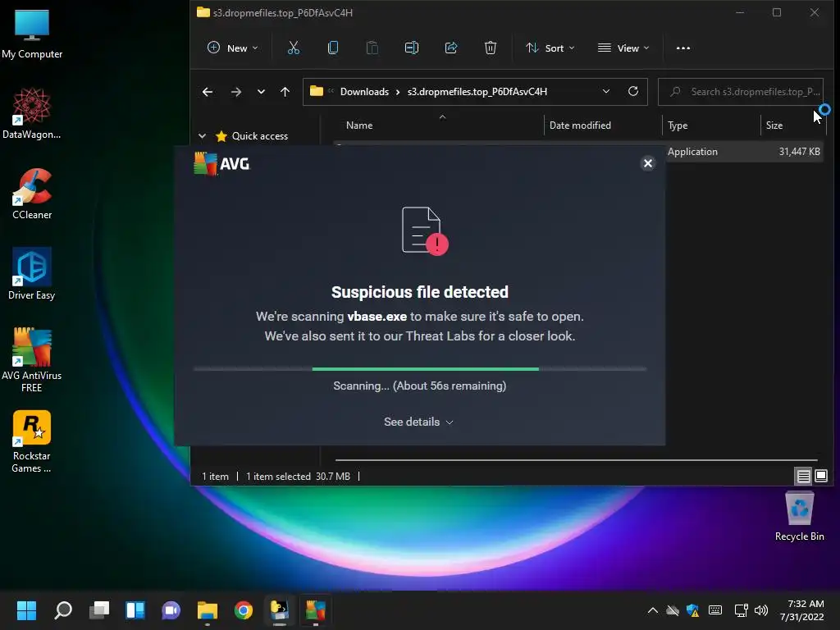Open the Widgets panel from taskbar

coord(135,610)
